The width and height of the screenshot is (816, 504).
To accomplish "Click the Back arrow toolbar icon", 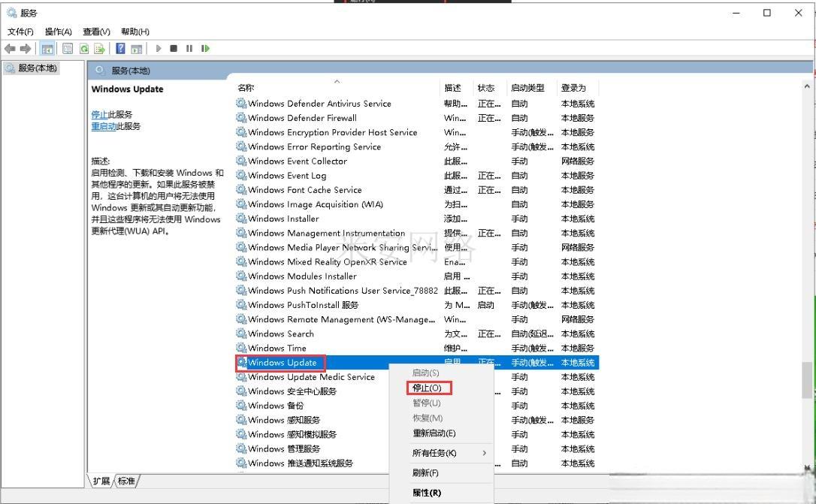I will coord(9,48).
